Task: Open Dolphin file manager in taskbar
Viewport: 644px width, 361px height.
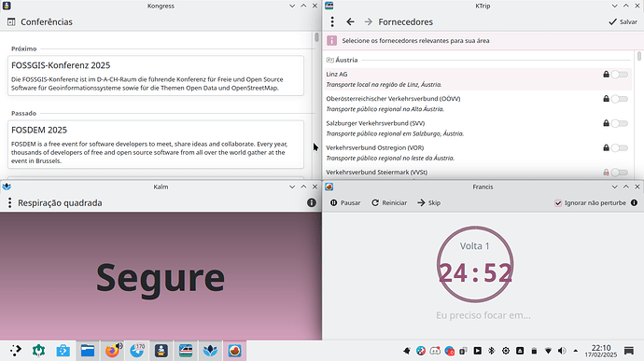Action: tap(88, 351)
